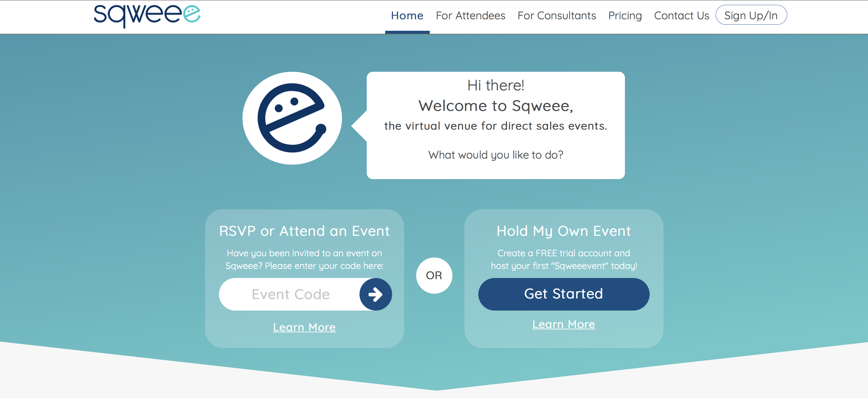Click the large Sqweee mascot face
The height and width of the screenshot is (398, 868).
[x=292, y=118]
